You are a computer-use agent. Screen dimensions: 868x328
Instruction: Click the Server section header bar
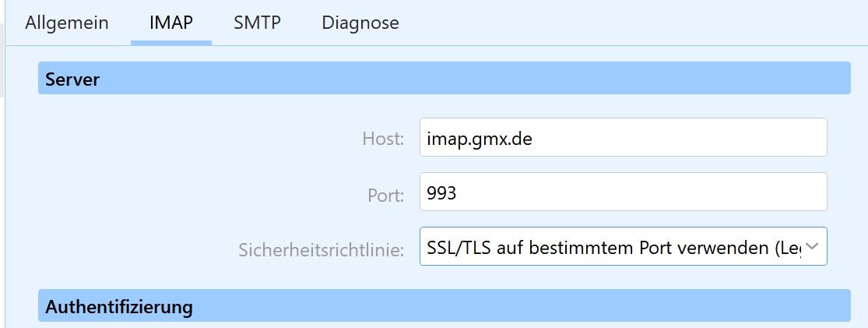444,79
